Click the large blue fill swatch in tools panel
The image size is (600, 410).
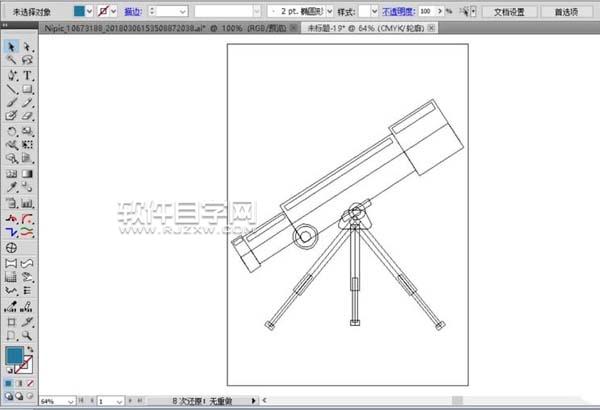[x=15, y=355]
